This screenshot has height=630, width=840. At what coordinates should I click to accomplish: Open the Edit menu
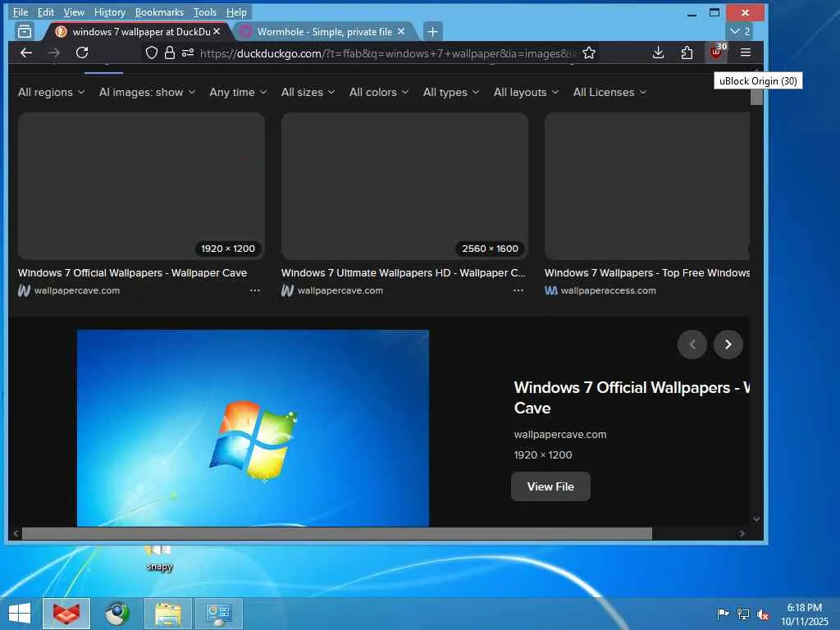pos(46,11)
